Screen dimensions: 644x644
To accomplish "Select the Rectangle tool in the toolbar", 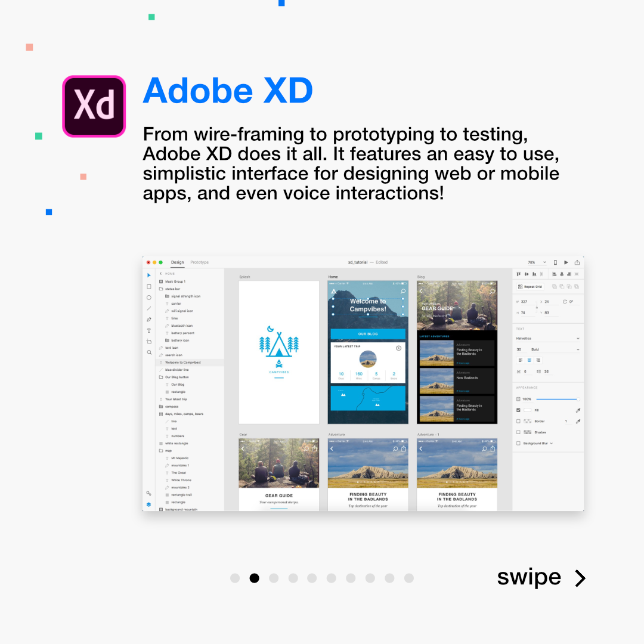I will (149, 286).
